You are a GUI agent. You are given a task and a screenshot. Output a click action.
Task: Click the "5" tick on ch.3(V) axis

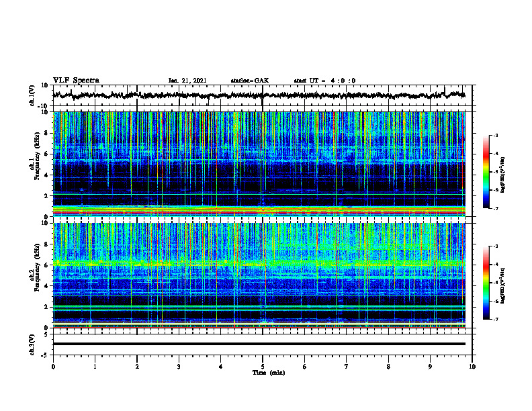tap(46, 334)
